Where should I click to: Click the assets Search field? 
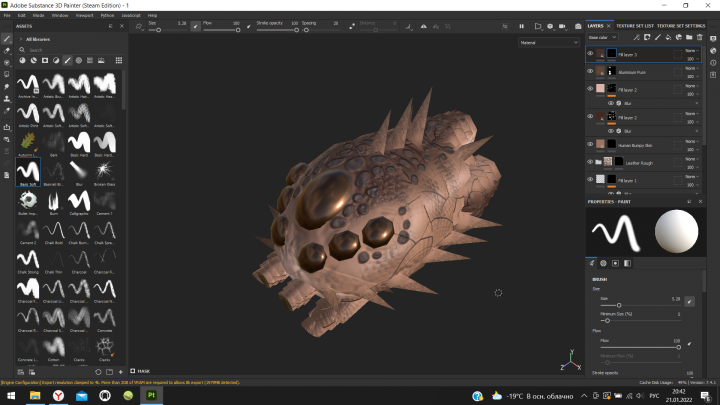(71, 50)
